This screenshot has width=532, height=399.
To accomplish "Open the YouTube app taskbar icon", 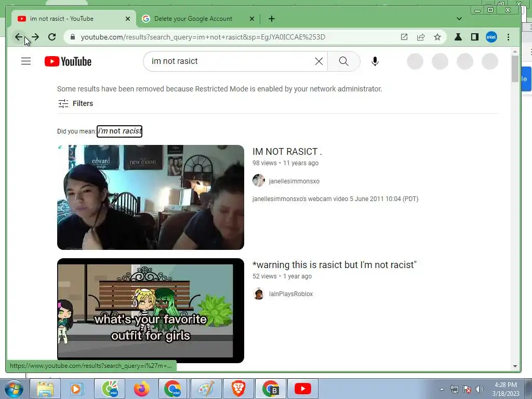I will point(303,389).
